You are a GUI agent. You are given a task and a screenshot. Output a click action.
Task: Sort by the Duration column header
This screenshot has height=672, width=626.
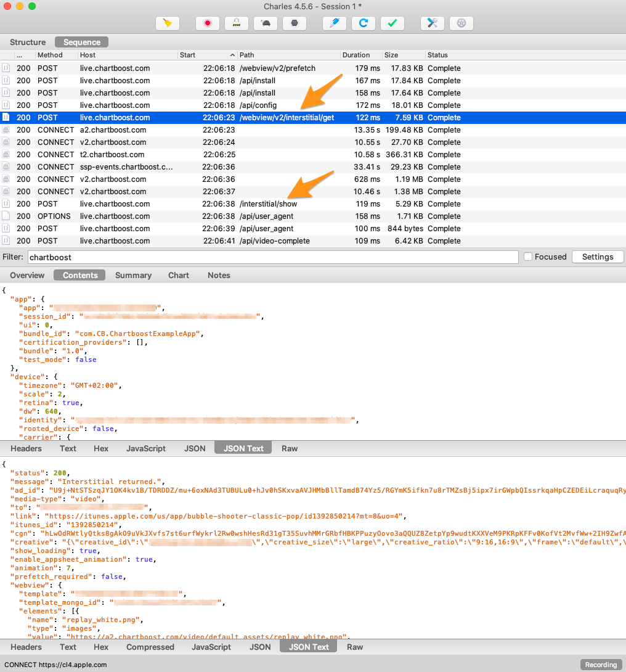361,55
